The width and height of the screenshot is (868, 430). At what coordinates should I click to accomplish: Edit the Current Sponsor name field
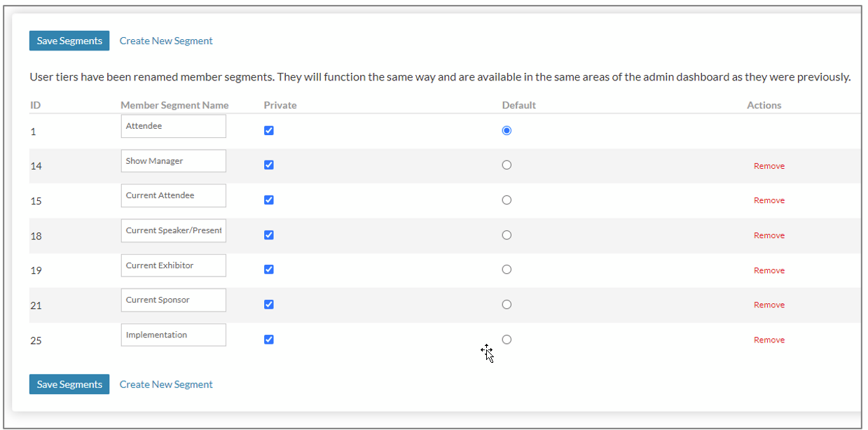[173, 300]
